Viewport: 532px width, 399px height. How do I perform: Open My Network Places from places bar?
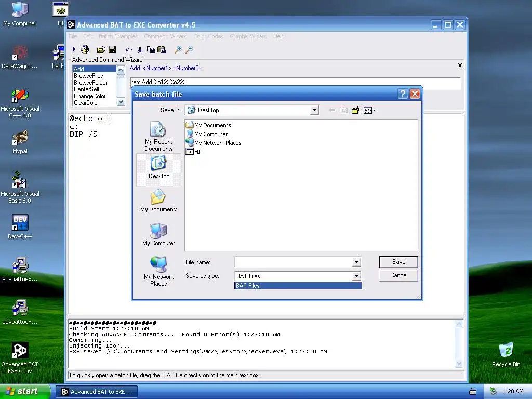159,271
